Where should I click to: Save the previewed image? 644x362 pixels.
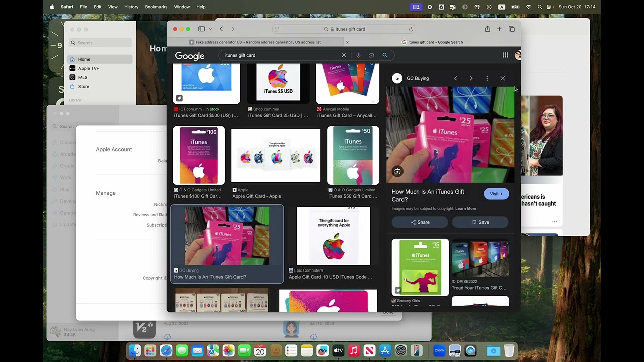tap(480, 222)
